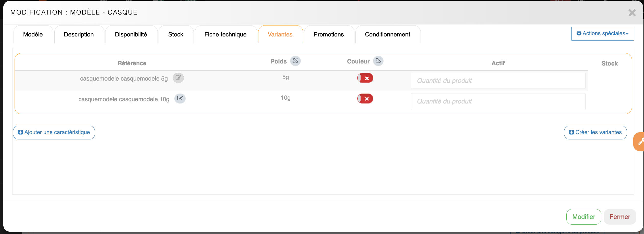Click the unlink icon next to Poids
This screenshot has width=644, height=234.
coord(295,61)
